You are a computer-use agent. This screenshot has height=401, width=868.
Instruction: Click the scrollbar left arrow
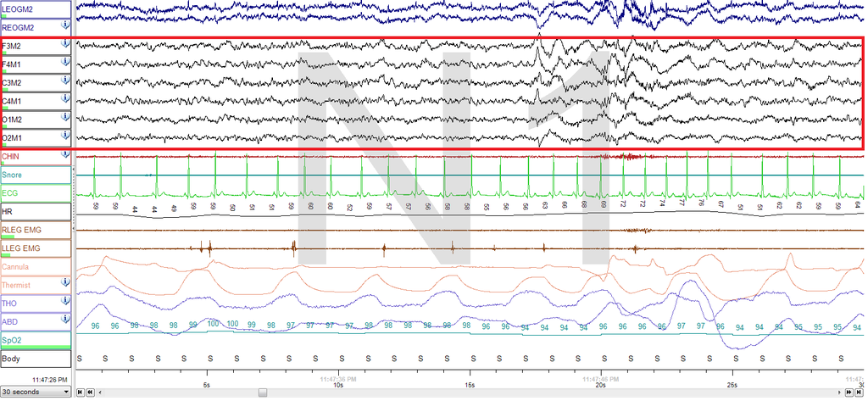coord(100,393)
